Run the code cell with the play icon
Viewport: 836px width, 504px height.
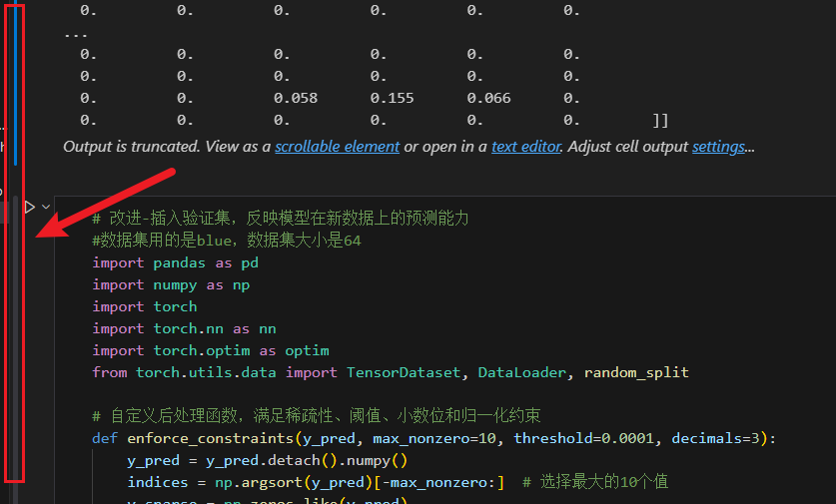tap(30, 207)
